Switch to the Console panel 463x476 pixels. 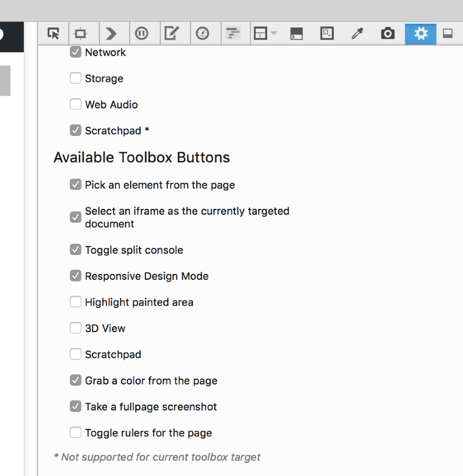click(111, 34)
